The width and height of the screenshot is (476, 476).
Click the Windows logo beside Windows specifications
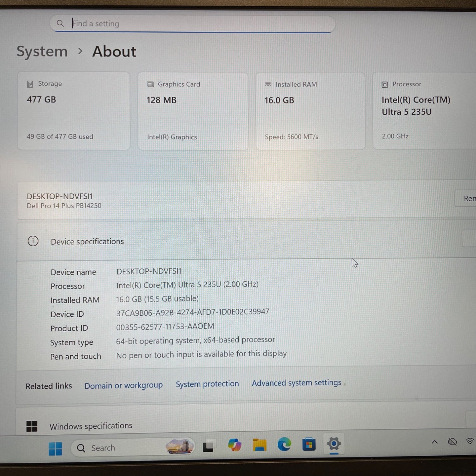click(x=32, y=426)
